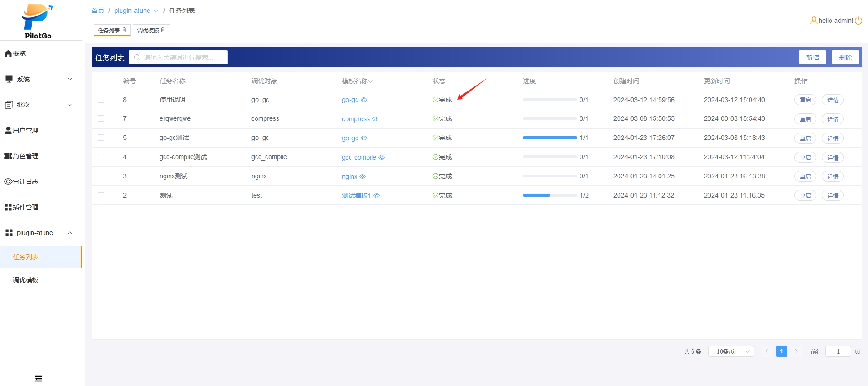Click the batch icon beside 批次
Viewport: 868px width, 386px height.
9,105
